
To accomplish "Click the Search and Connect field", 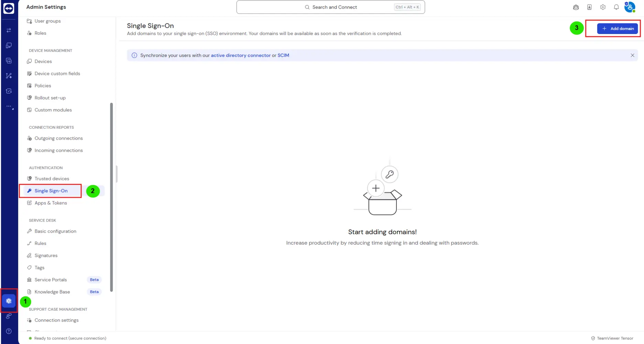I will pos(330,7).
